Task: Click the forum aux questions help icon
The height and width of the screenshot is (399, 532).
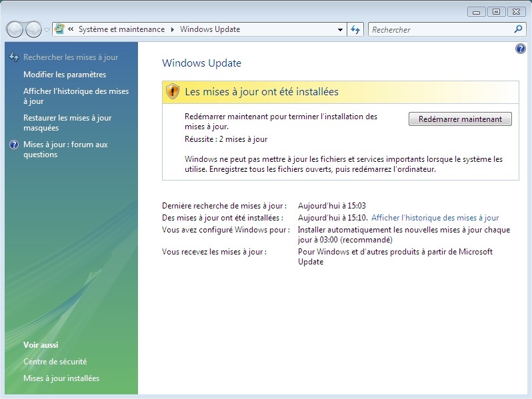Action: tap(14, 145)
